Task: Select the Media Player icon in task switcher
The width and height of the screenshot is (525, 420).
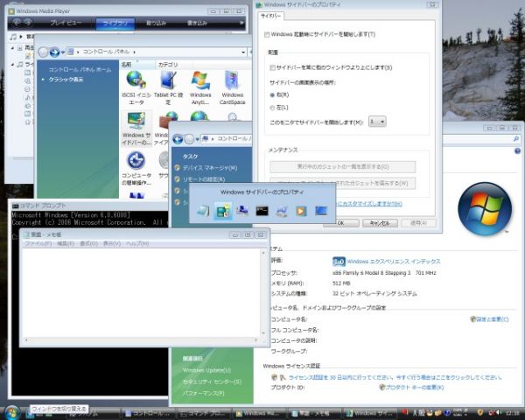Action: 302,210
